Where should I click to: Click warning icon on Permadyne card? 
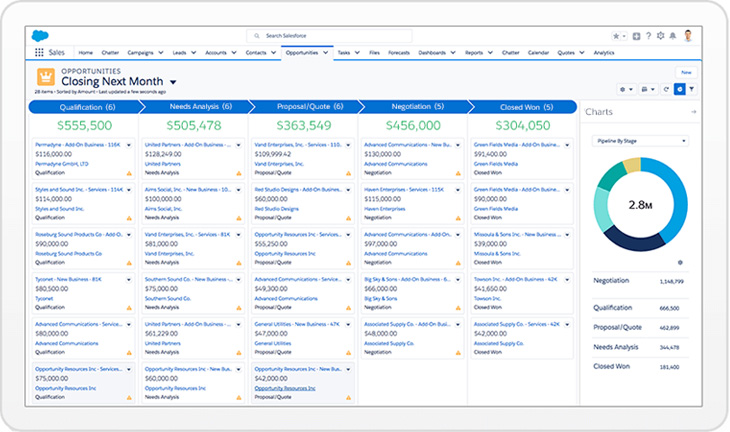(129, 173)
